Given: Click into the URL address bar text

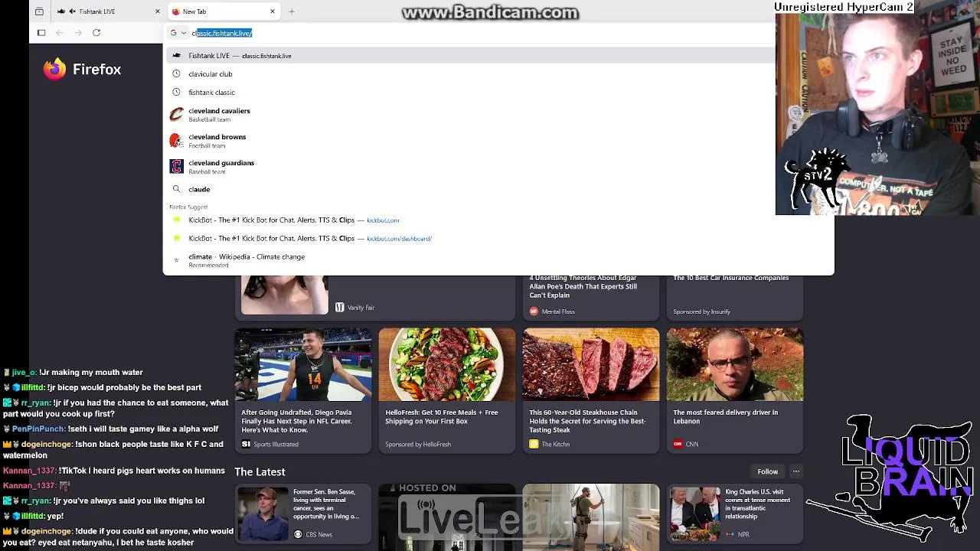Looking at the screenshot, I should (x=222, y=33).
